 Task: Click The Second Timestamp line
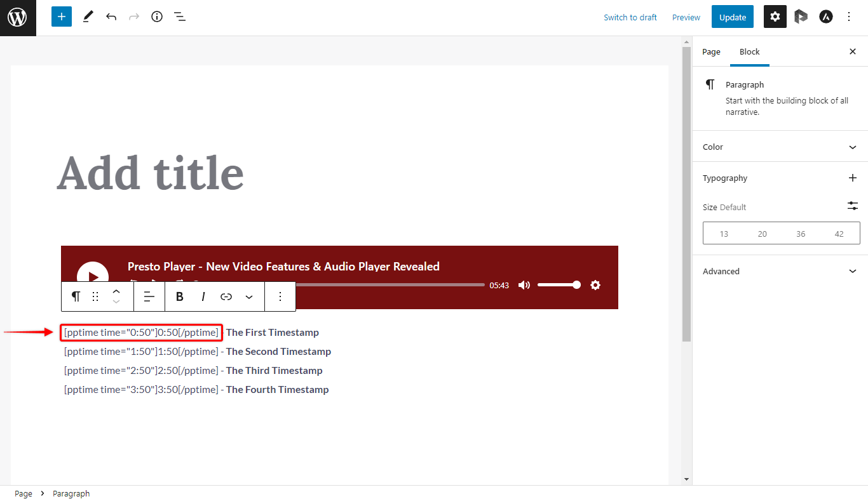click(198, 351)
